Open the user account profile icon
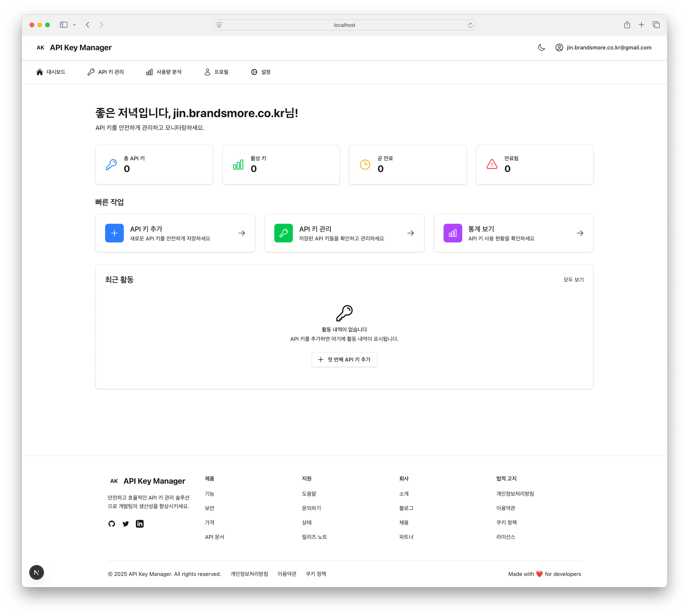The height and width of the screenshot is (616, 689). pos(559,47)
